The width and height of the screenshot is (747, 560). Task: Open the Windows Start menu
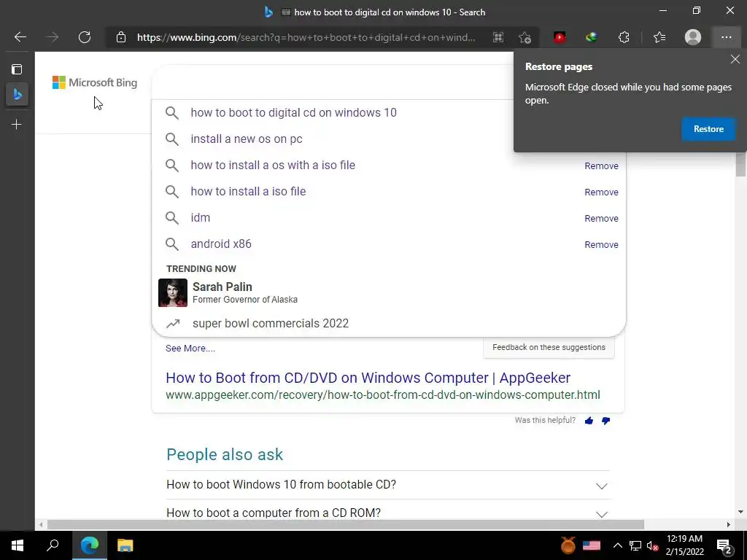point(18,545)
